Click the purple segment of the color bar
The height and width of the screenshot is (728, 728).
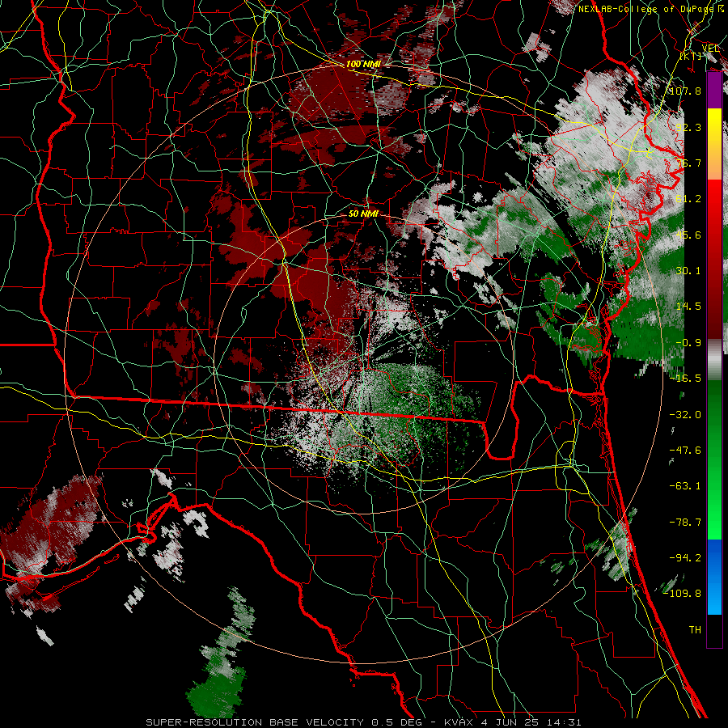point(714,91)
